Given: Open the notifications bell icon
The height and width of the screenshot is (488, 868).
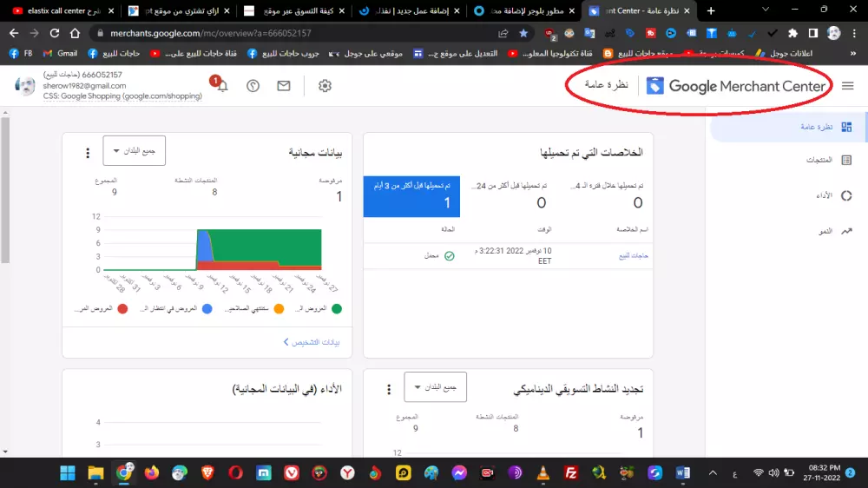Looking at the screenshot, I should click(x=222, y=85).
